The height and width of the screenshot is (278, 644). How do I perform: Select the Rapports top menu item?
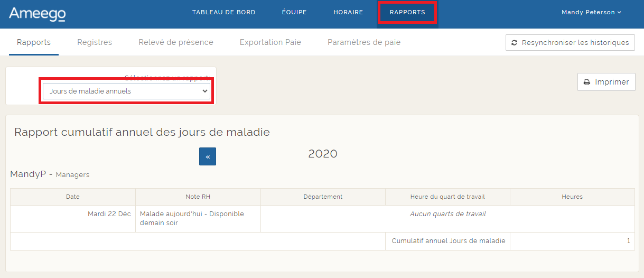(407, 12)
